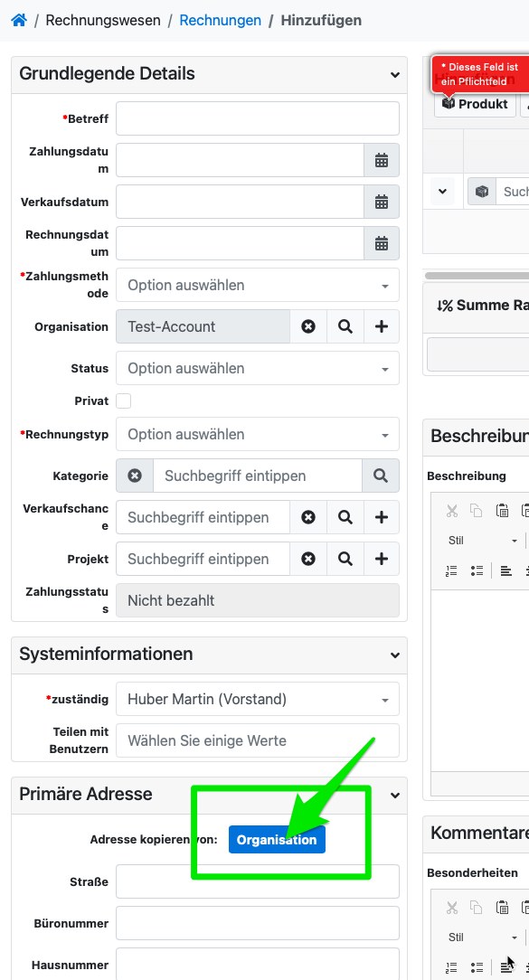Collapse the Grundlegende Details section
Viewport: 529px width, 980px height.
(x=394, y=74)
